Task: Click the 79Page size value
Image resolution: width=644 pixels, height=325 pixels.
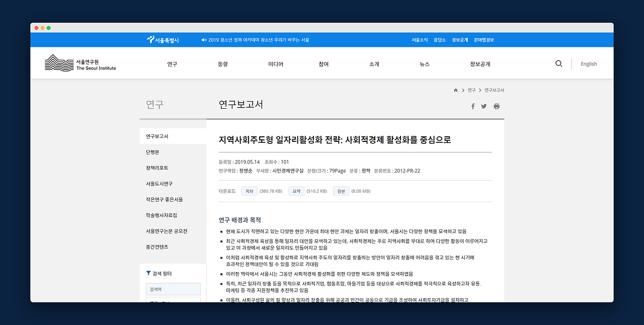Action: click(x=337, y=171)
